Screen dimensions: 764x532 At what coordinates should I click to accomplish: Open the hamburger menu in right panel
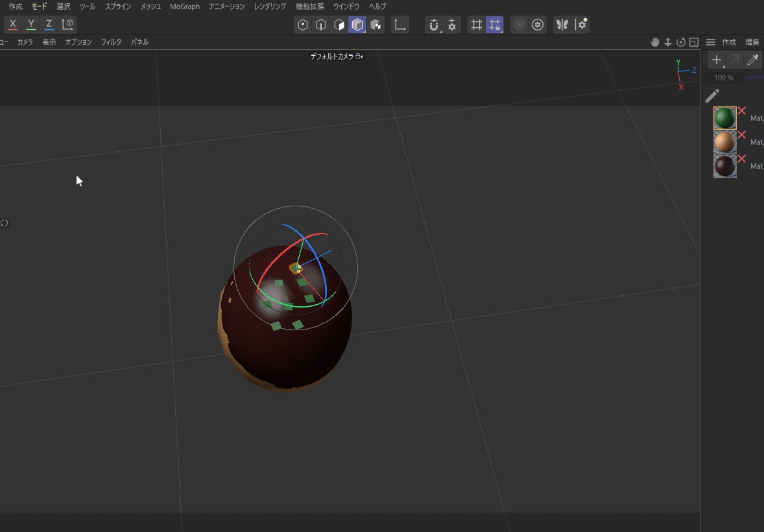pyautogui.click(x=711, y=42)
